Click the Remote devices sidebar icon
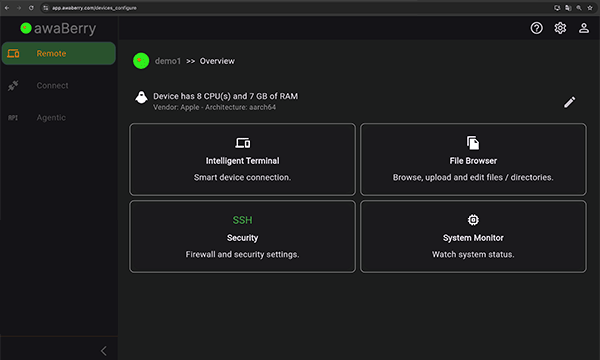Viewport: 600px width, 360px height. click(x=13, y=53)
